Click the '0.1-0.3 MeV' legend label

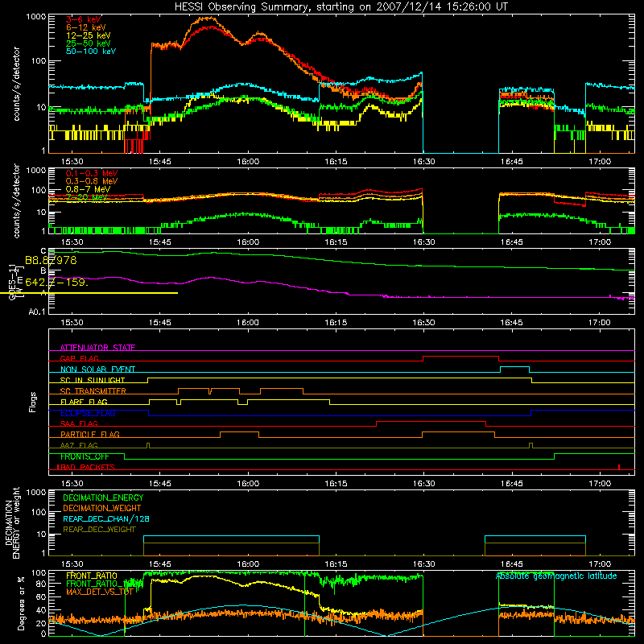pos(92,173)
